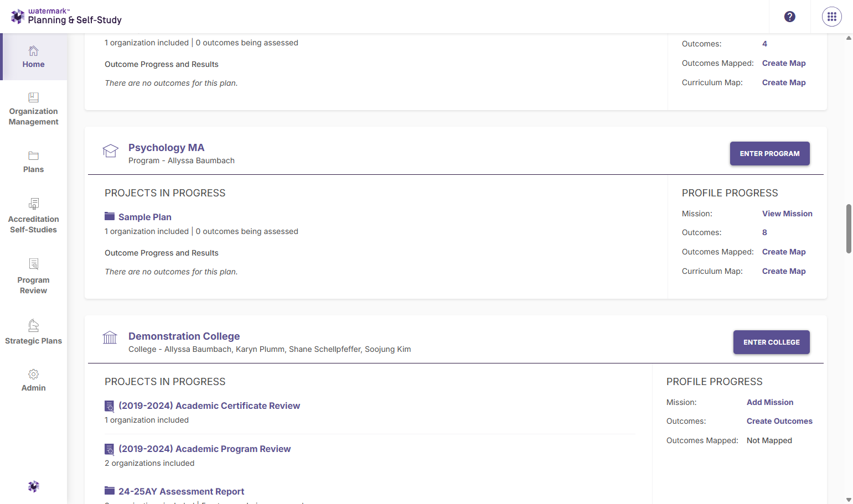Viewport: 853px width, 504px height.
Task: Open the Psychology MA title link
Action: click(167, 148)
